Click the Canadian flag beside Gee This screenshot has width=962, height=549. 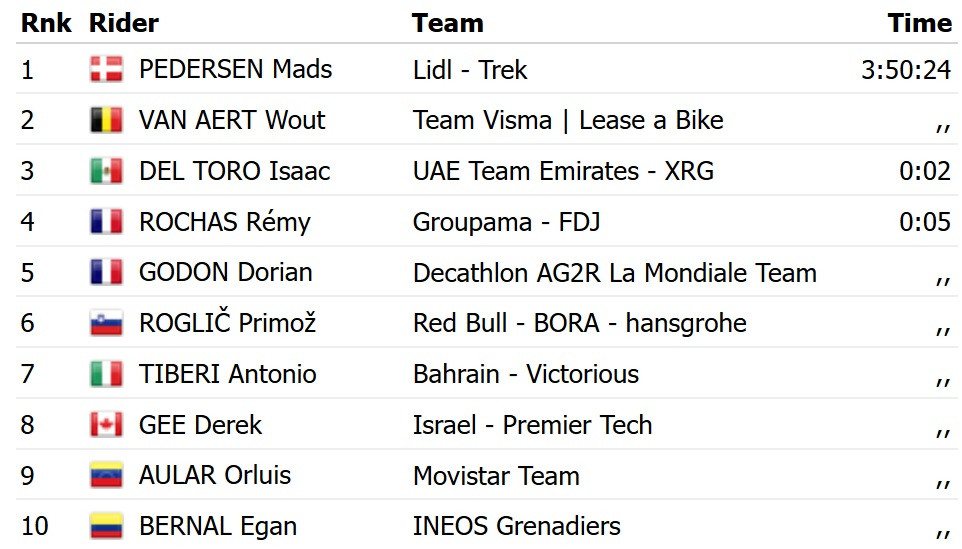[x=106, y=424]
